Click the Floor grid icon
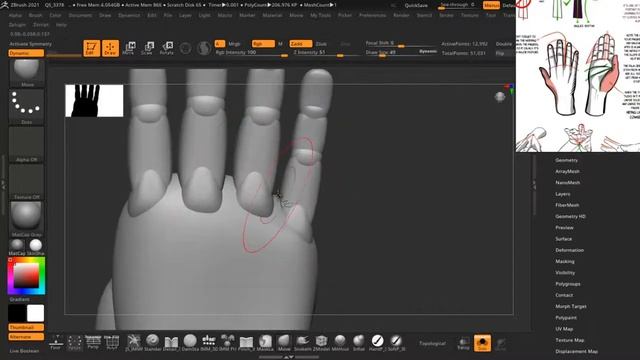This screenshot has width=640, height=360. coord(56,342)
